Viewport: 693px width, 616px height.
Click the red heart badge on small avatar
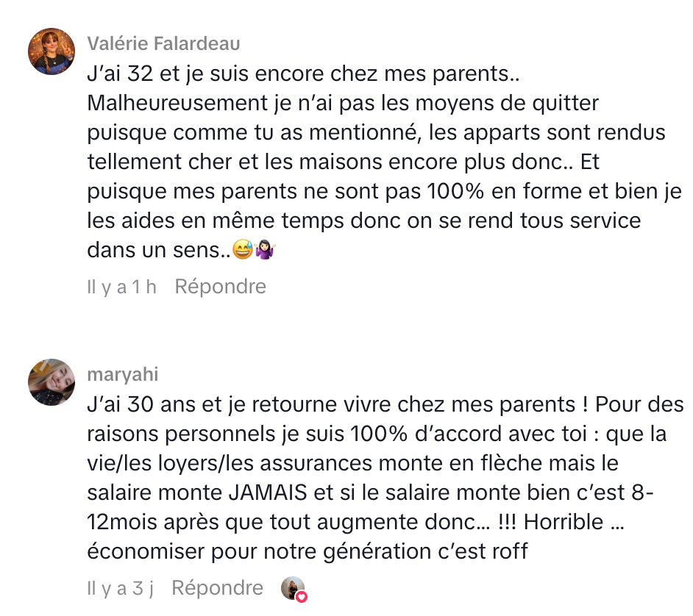(x=301, y=596)
